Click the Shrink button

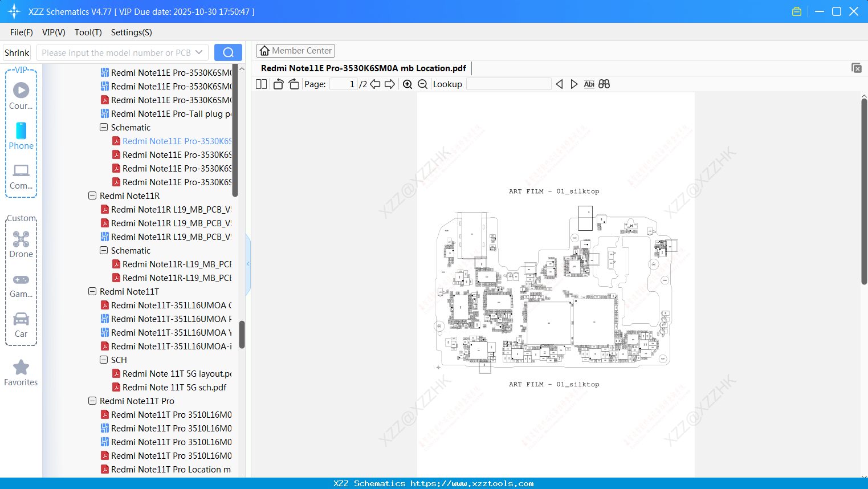click(x=17, y=52)
